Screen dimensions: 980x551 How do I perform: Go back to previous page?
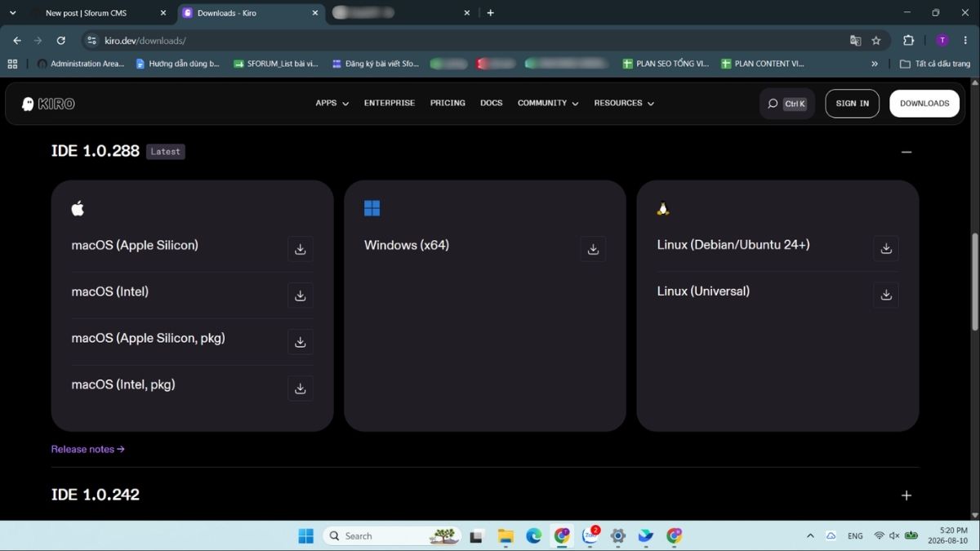point(17,40)
